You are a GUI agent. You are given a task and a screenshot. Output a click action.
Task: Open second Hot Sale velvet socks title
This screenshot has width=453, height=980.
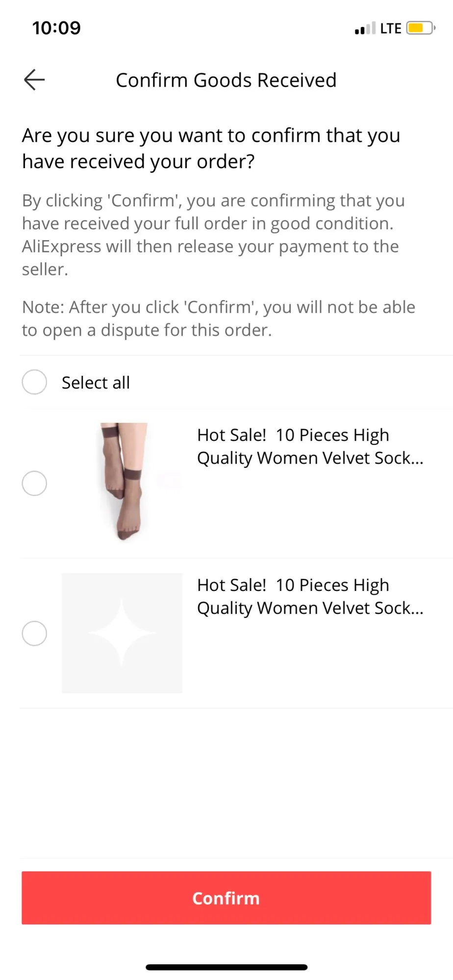click(310, 596)
